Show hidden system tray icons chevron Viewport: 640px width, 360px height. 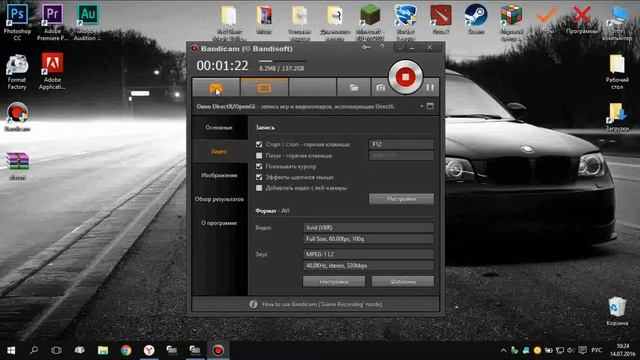(503, 350)
